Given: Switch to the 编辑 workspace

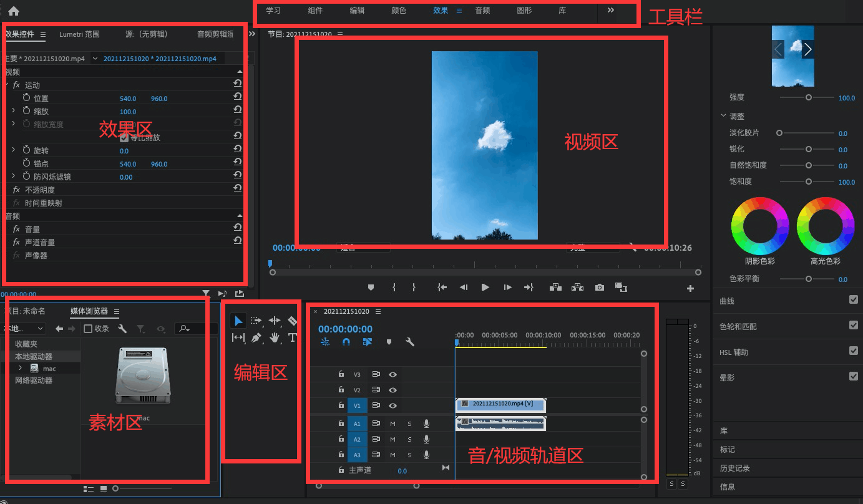Looking at the screenshot, I should pos(357,11).
